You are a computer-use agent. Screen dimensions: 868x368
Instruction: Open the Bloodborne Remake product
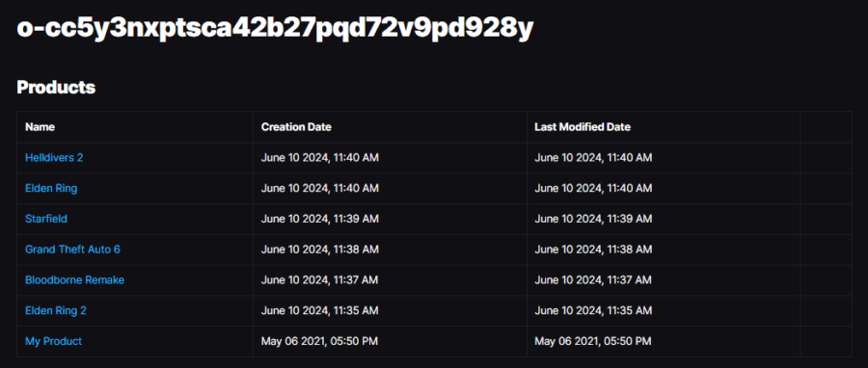click(x=74, y=280)
